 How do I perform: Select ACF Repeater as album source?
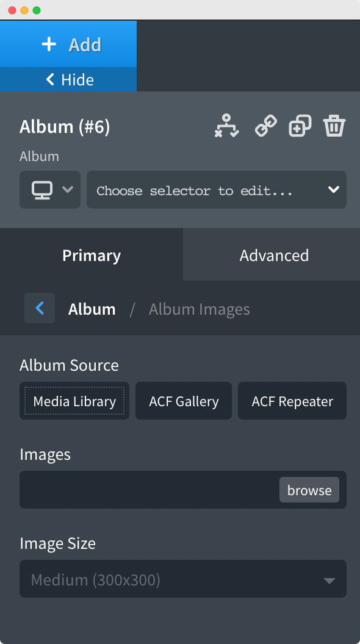coord(292,401)
